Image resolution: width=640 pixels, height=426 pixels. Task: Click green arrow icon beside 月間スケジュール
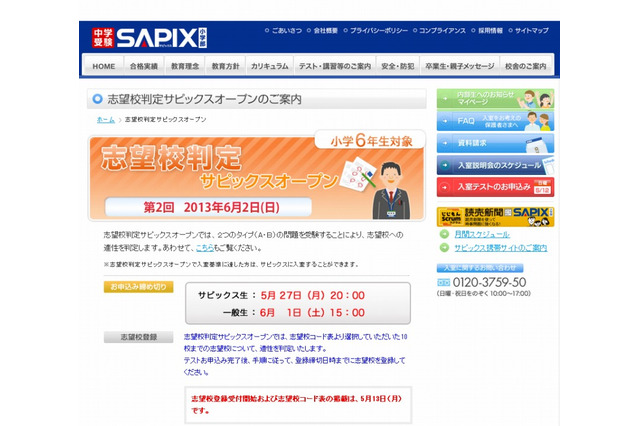[x=444, y=234]
